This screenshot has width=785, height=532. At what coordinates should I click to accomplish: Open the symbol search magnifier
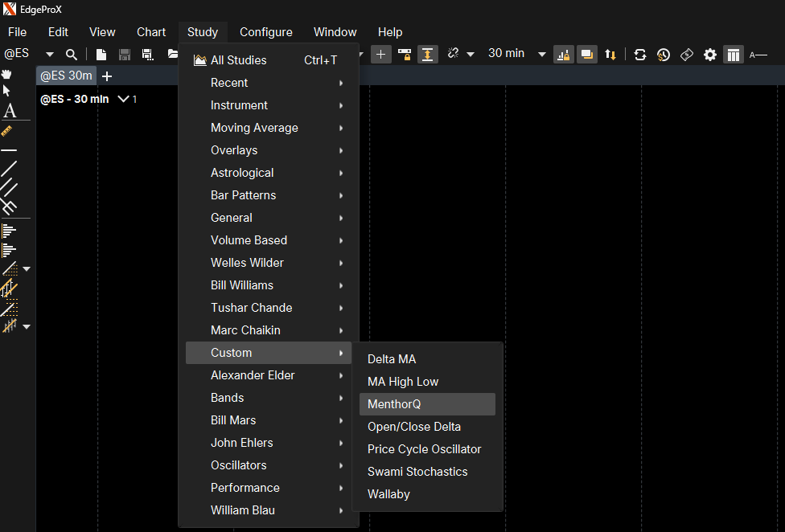click(71, 54)
